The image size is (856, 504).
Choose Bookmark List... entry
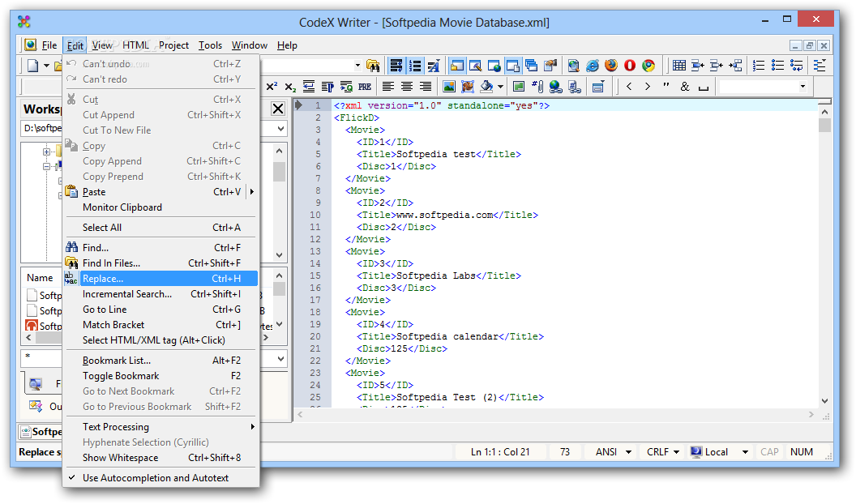point(162,361)
